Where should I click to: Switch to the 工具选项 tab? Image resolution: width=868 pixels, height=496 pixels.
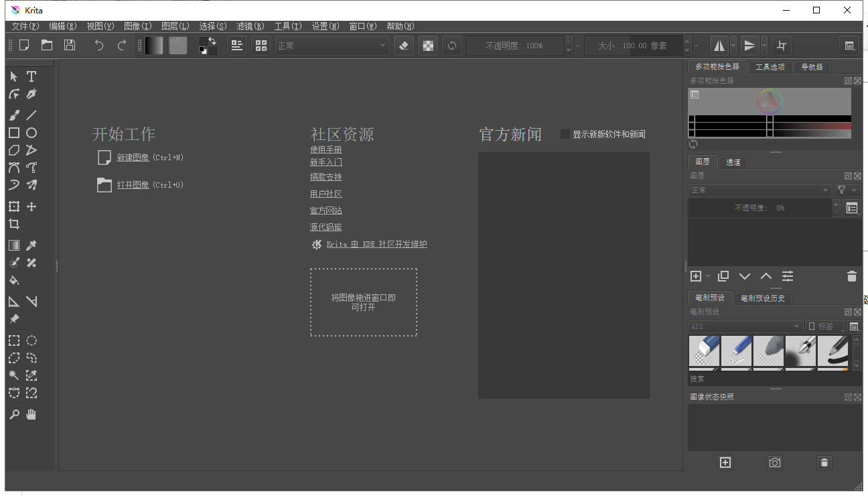click(770, 67)
